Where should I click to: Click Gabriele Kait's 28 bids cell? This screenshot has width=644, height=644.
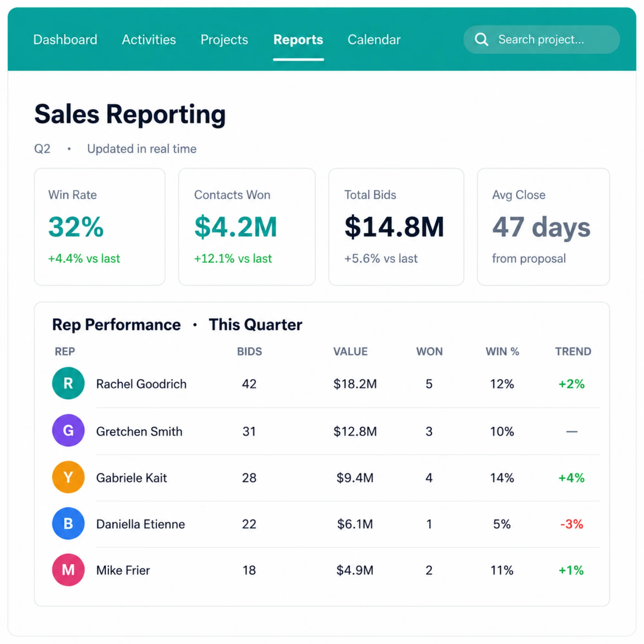pos(249,478)
